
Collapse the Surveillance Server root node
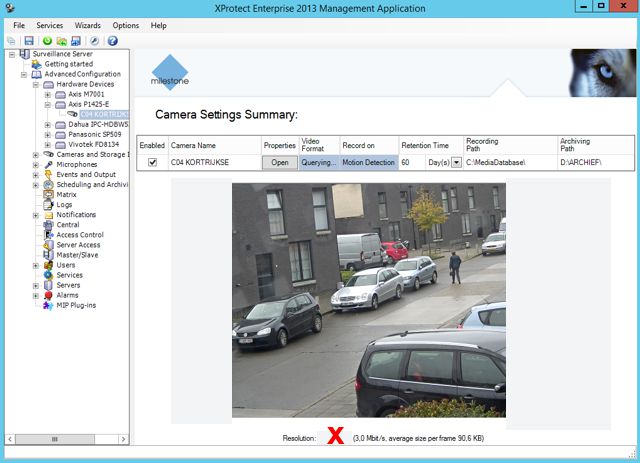tap(12, 54)
